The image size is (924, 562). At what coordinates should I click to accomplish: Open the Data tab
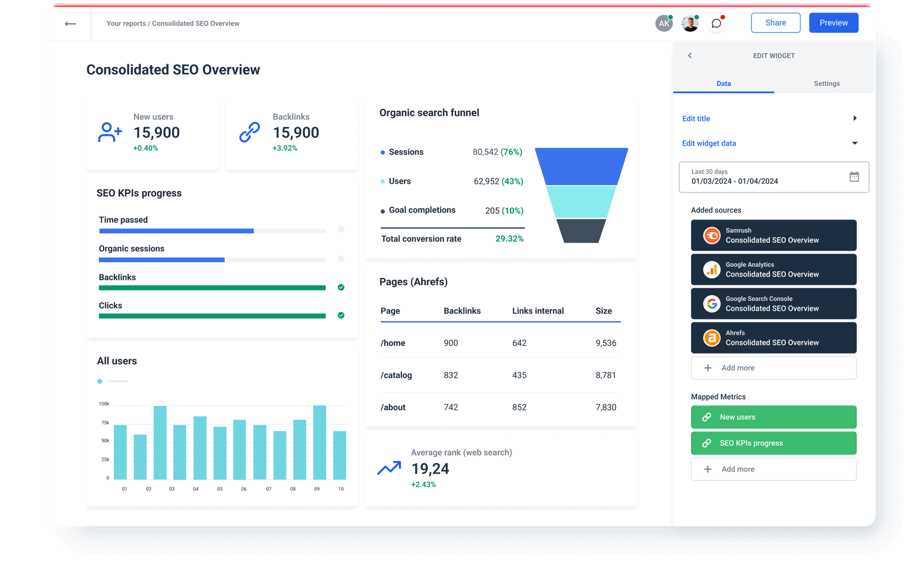coord(723,83)
